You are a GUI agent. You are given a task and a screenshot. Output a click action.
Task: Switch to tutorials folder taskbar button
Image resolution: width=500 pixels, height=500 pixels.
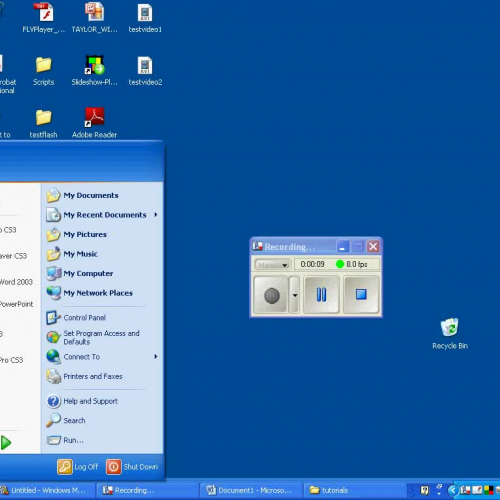click(x=355, y=490)
